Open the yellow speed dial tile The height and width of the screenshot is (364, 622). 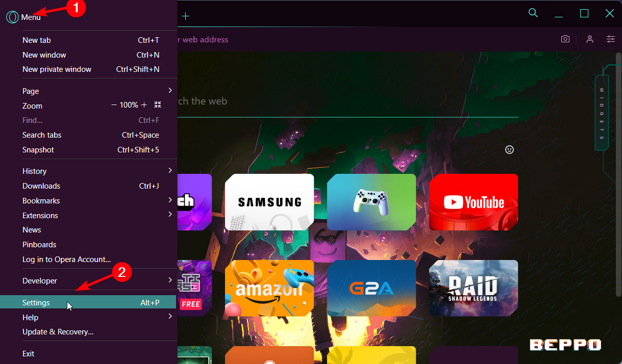(371, 355)
